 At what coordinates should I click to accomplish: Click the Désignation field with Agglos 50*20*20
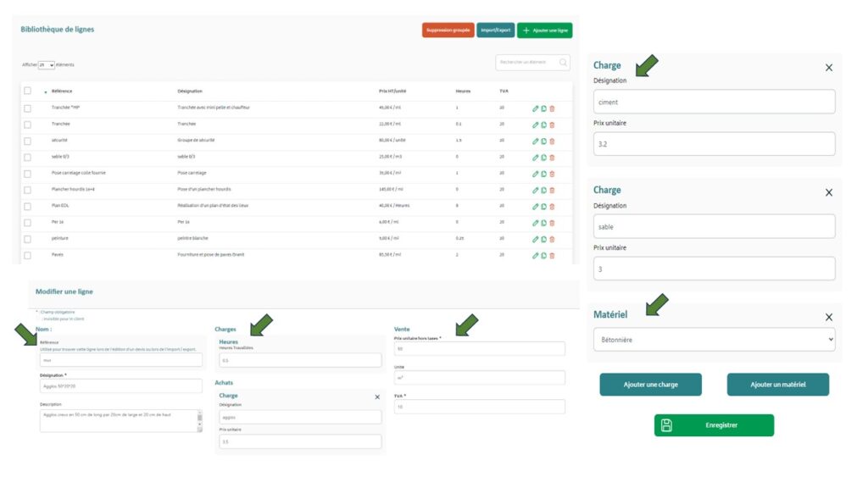tap(120, 386)
